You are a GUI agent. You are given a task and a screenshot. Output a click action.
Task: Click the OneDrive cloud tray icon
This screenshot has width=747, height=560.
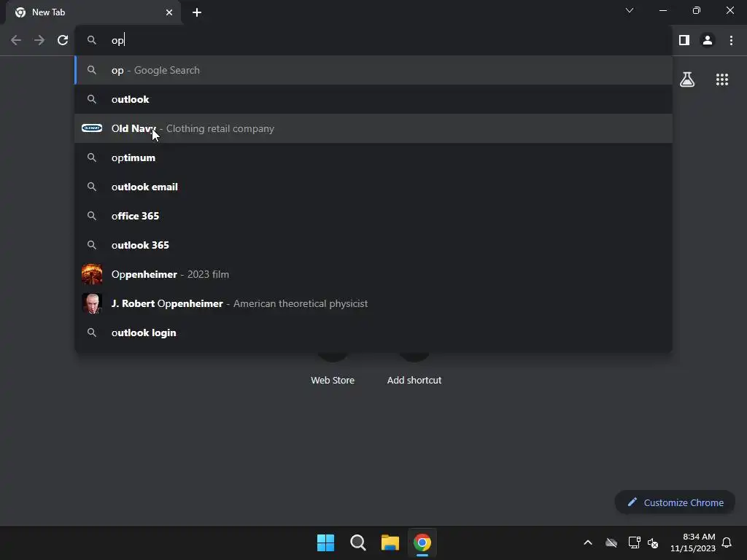click(611, 542)
